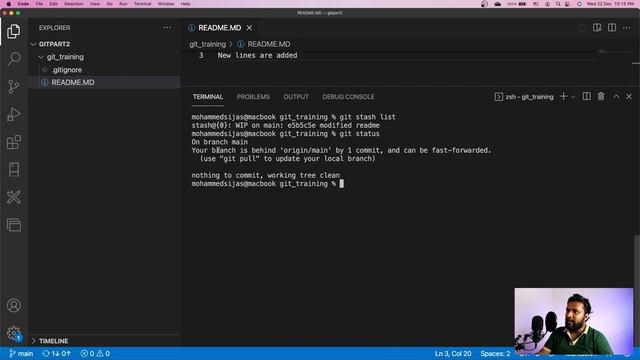
Task: Click the 'git stash list' command line
Action: point(293,117)
